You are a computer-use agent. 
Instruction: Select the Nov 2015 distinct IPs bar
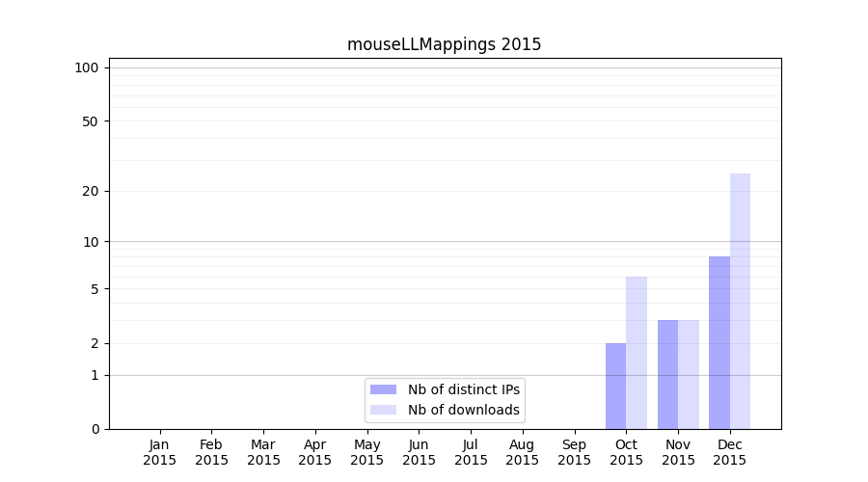[x=667, y=374]
